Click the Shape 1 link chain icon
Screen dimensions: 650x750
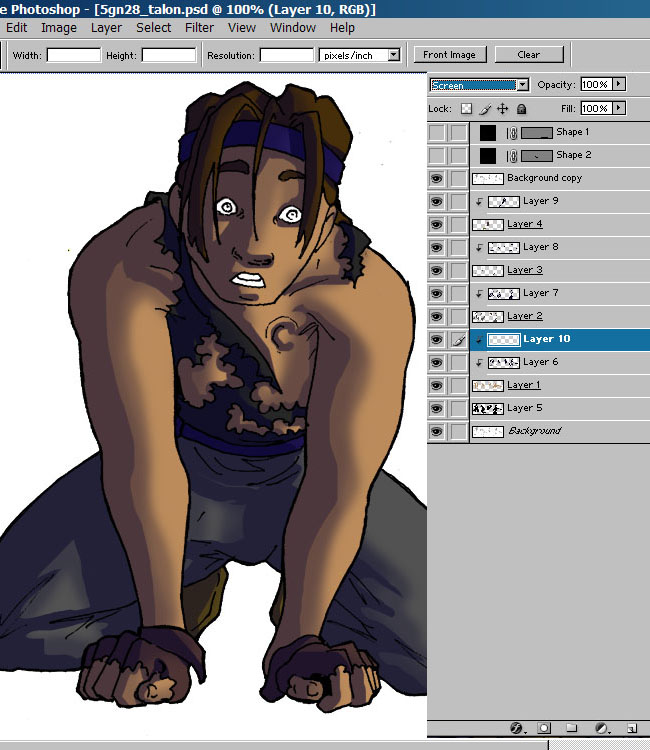pyautogui.click(x=512, y=133)
